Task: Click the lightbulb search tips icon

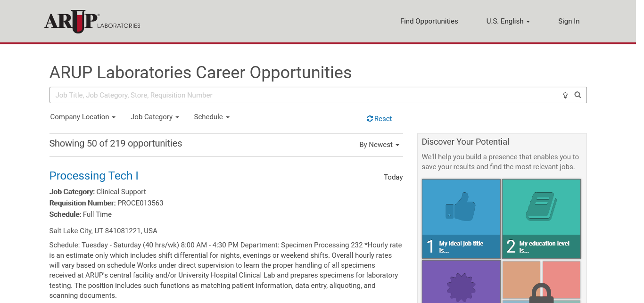Action: coord(565,95)
